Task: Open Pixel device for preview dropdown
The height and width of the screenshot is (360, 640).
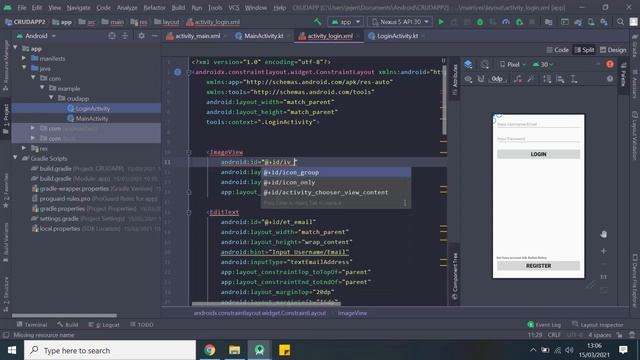Action: click(513, 64)
